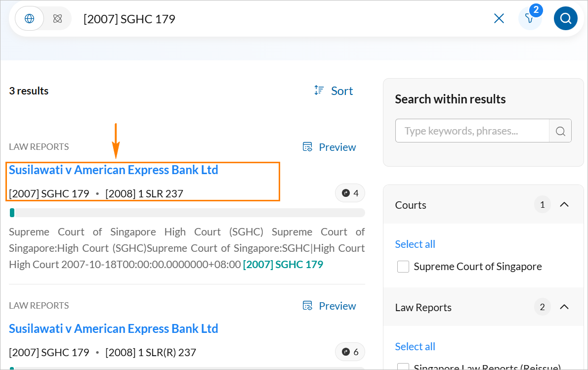Open the Sort results option
This screenshot has height=370, width=588.
tap(334, 91)
